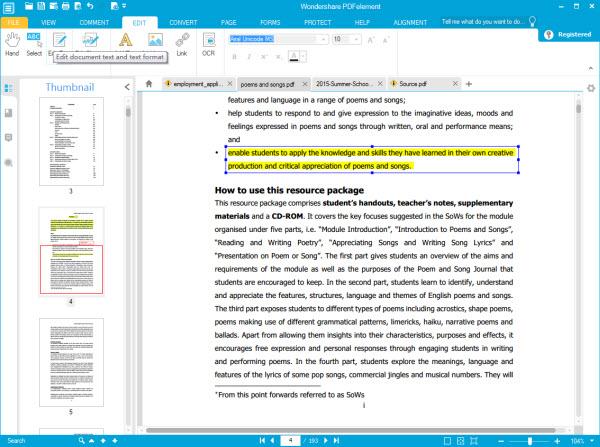Click the Tell me what you want search box
The height and width of the screenshot is (447, 600).
click(483, 22)
